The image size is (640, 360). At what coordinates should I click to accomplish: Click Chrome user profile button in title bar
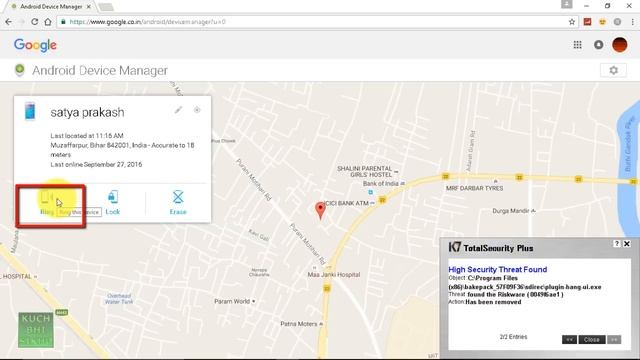point(567,4)
